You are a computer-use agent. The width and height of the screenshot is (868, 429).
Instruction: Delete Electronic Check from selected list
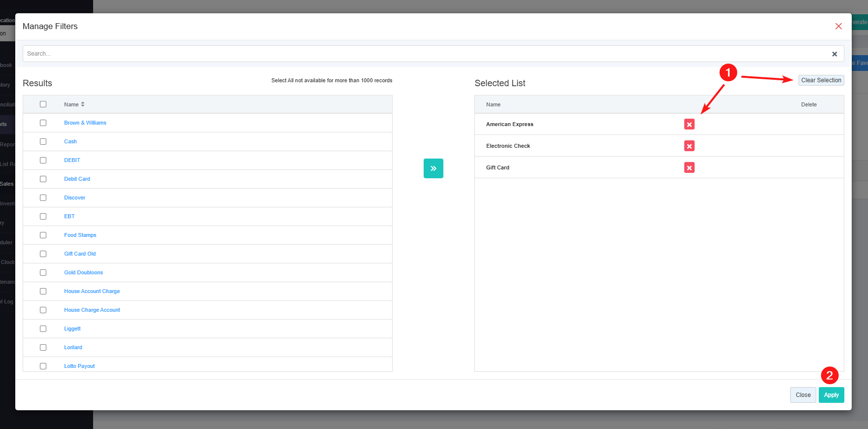coord(689,146)
